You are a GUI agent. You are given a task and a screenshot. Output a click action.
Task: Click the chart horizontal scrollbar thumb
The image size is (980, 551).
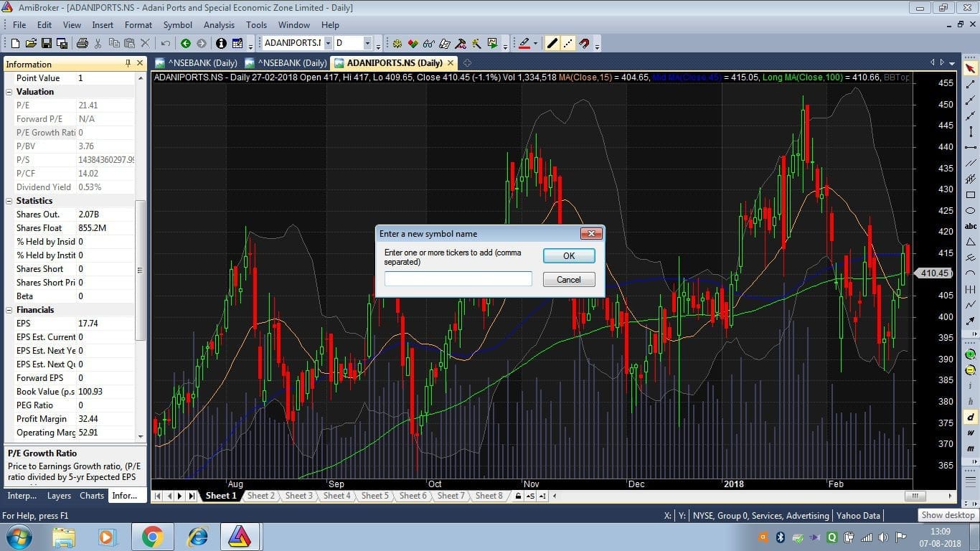[x=914, y=496]
